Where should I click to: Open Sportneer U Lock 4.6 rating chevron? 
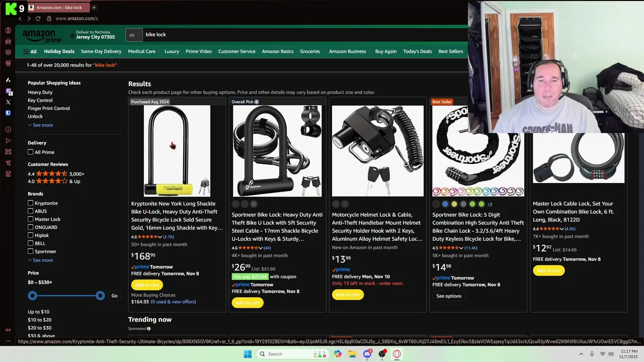pyautogui.click(x=261, y=248)
